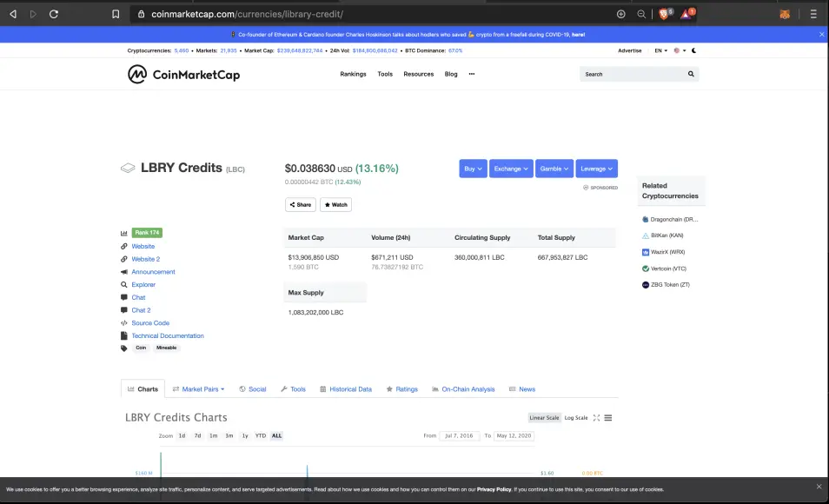Switch to the Social tab
The image size is (829, 504).
point(253,389)
